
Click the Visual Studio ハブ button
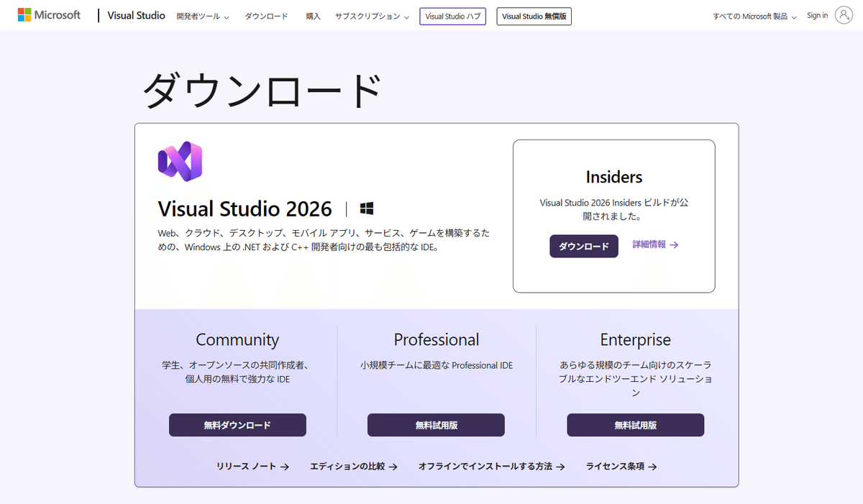tap(453, 16)
